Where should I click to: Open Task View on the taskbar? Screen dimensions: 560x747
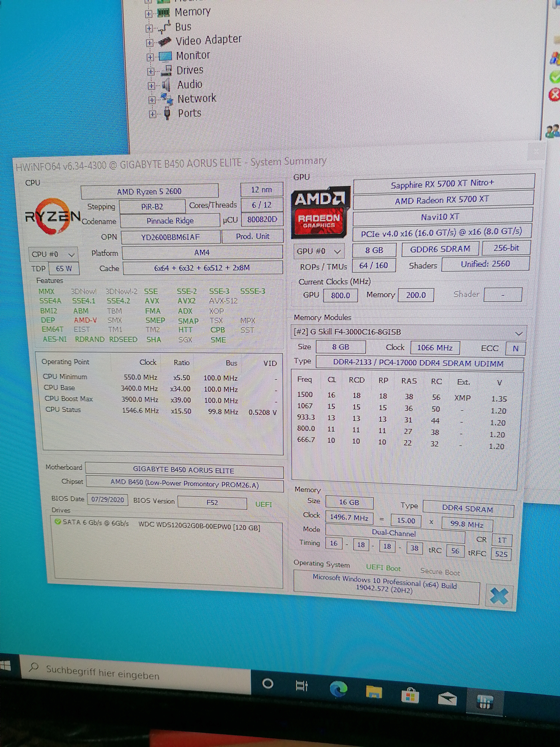[x=301, y=686]
